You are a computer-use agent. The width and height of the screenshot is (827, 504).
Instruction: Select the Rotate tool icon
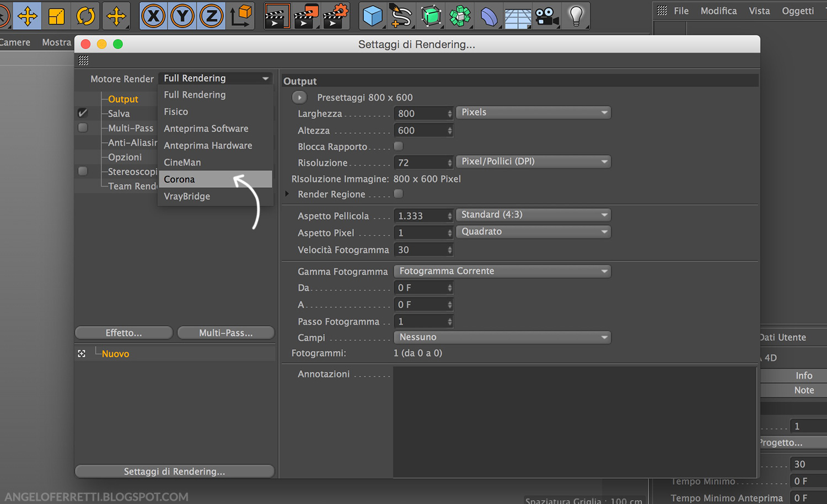pyautogui.click(x=86, y=16)
